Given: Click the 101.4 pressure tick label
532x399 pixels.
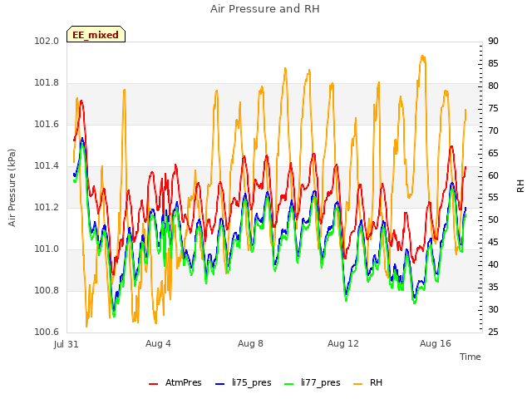Looking at the screenshot, I should tap(47, 166).
